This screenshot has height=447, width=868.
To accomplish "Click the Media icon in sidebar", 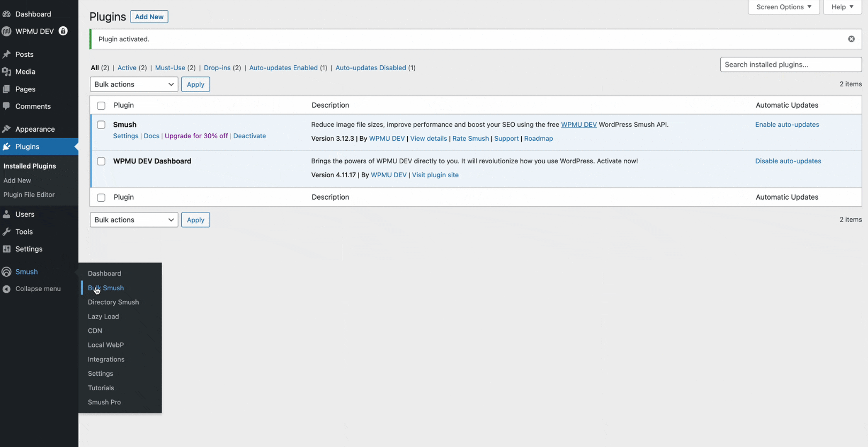I will click(x=6, y=72).
